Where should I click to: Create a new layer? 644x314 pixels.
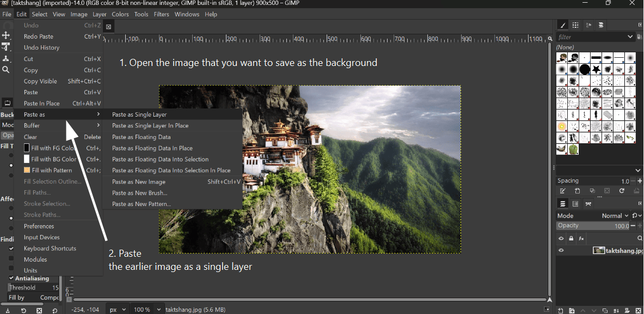(x=560, y=310)
